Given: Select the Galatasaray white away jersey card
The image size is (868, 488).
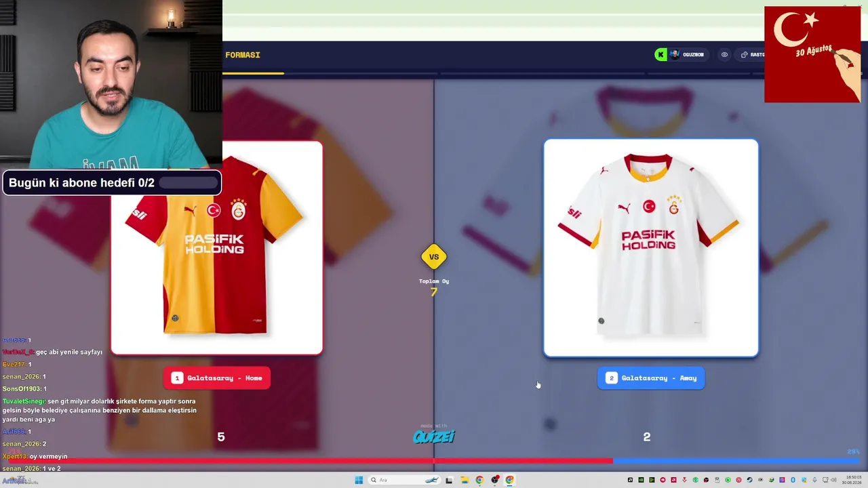Looking at the screenshot, I should tap(651, 248).
